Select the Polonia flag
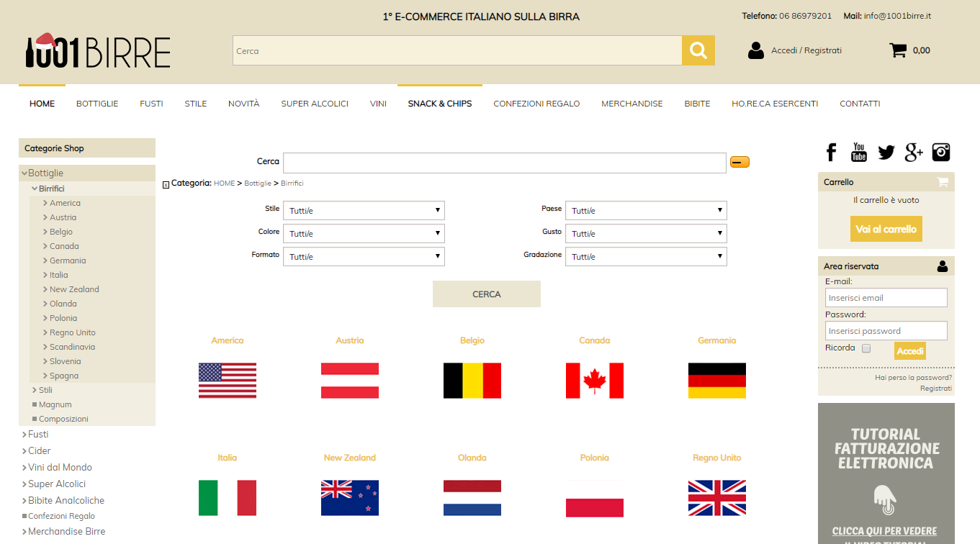Viewport: 980px width, 544px height. (595, 498)
